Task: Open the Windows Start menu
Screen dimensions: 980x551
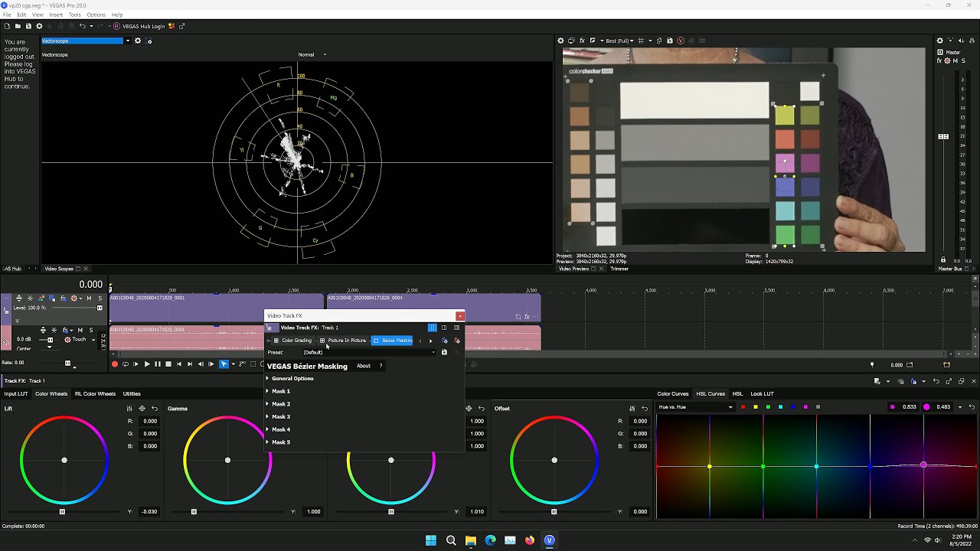Action: tap(431, 540)
